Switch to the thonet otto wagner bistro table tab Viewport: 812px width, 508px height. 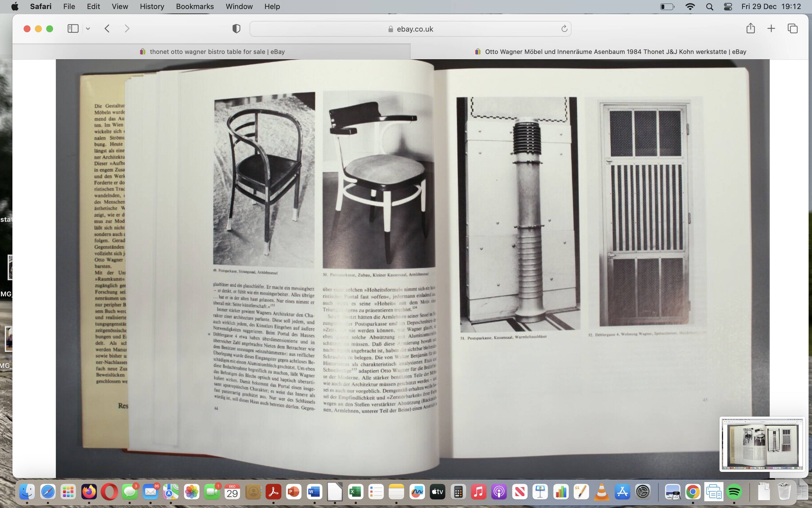[x=212, y=52]
